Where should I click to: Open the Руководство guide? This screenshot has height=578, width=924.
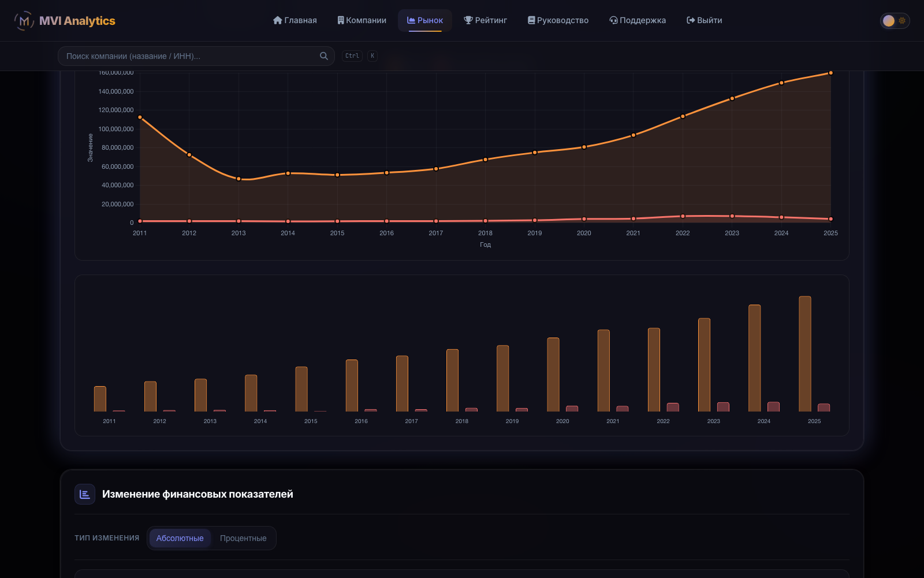point(558,20)
